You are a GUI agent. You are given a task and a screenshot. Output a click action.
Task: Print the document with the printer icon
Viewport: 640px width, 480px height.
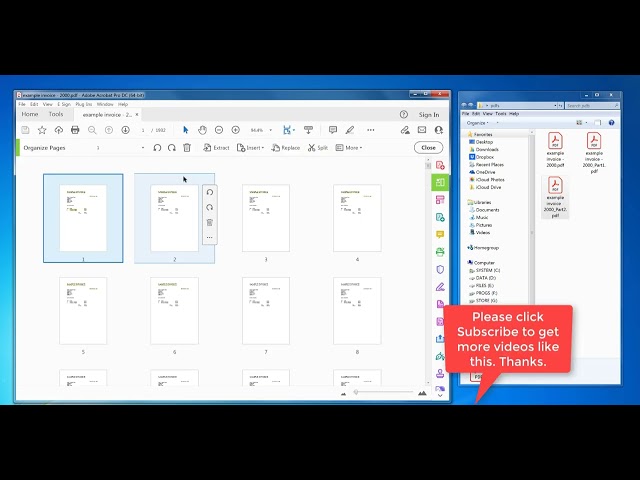75,130
